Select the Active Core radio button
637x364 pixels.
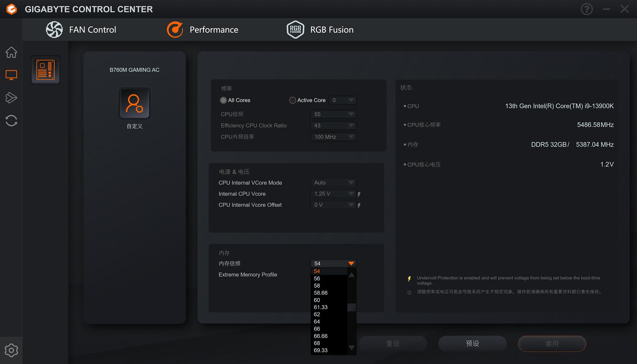pos(293,100)
